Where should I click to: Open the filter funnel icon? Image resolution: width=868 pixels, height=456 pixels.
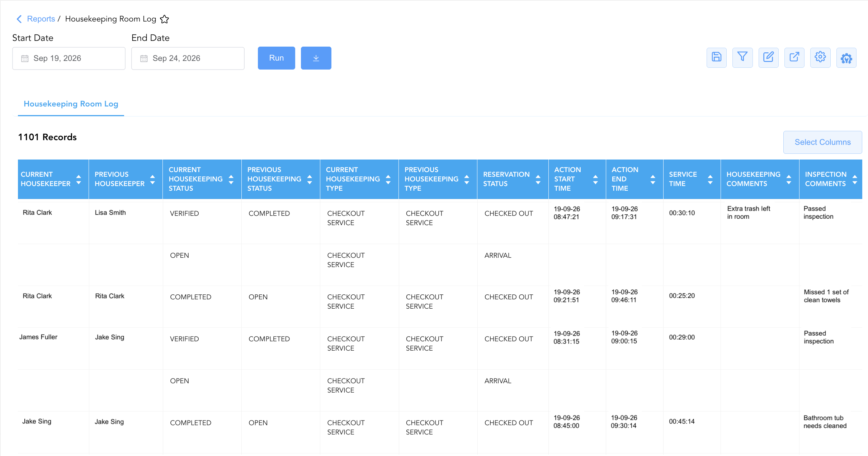[x=742, y=57]
